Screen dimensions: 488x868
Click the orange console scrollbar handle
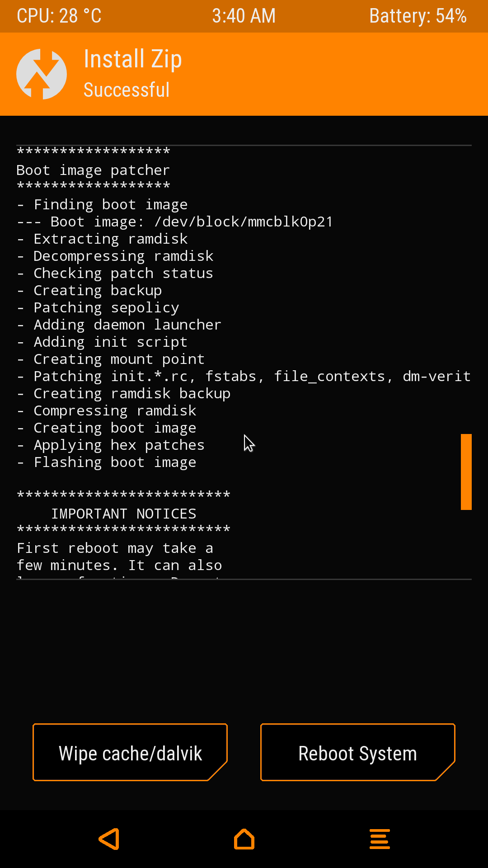click(466, 472)
